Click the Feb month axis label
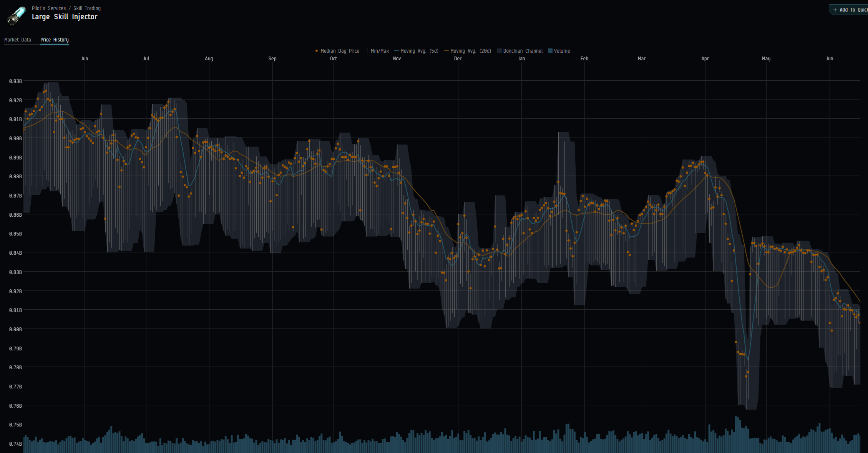 click(584, 58)
